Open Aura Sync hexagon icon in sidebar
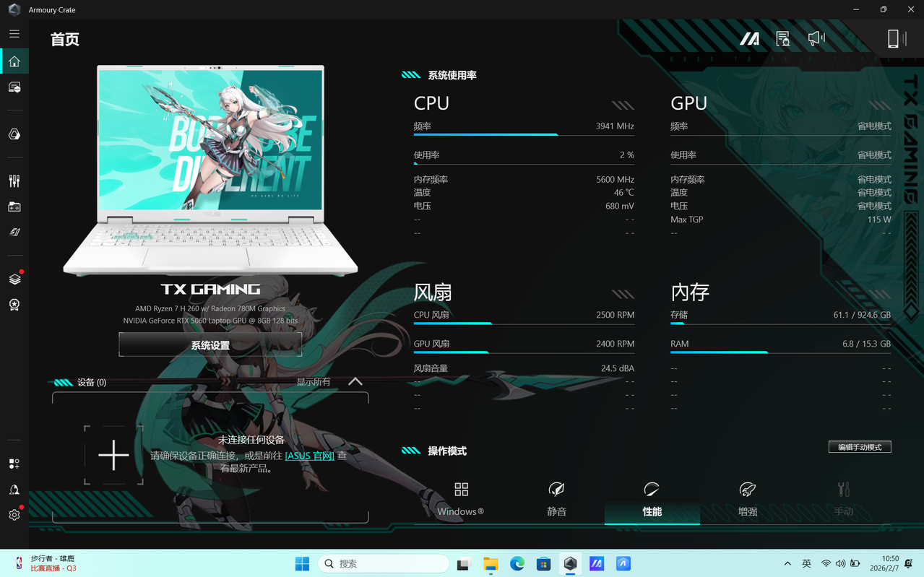Screen dimensions: 924x577 pyautogui.click(x=14, y=134)
